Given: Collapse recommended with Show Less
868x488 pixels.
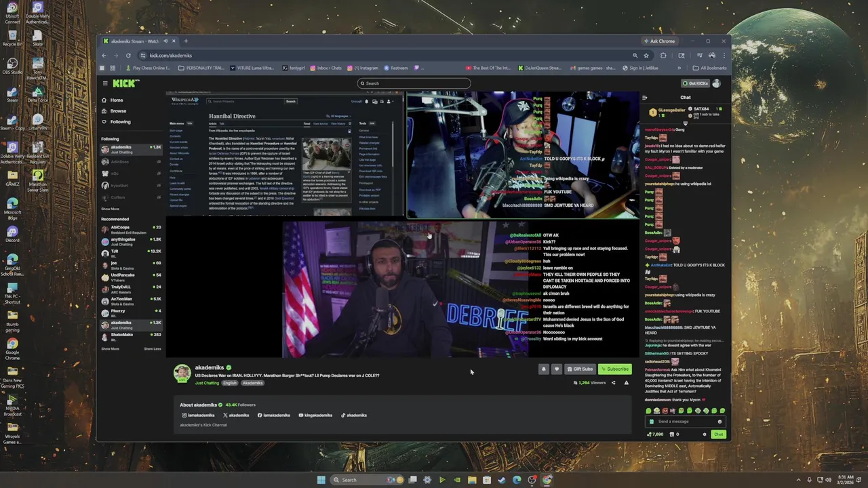Looking at the screenshot, I should click(x=153, y=349).
